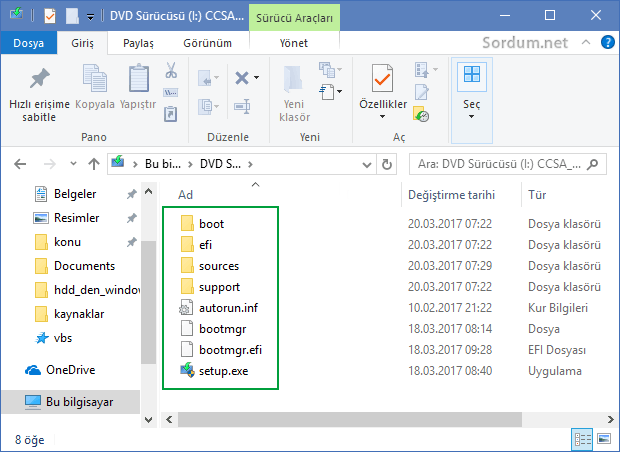The image size is (620, 452).
Task: Click the navigation pane scrollbar down arrow
Action: click(149, 419)
